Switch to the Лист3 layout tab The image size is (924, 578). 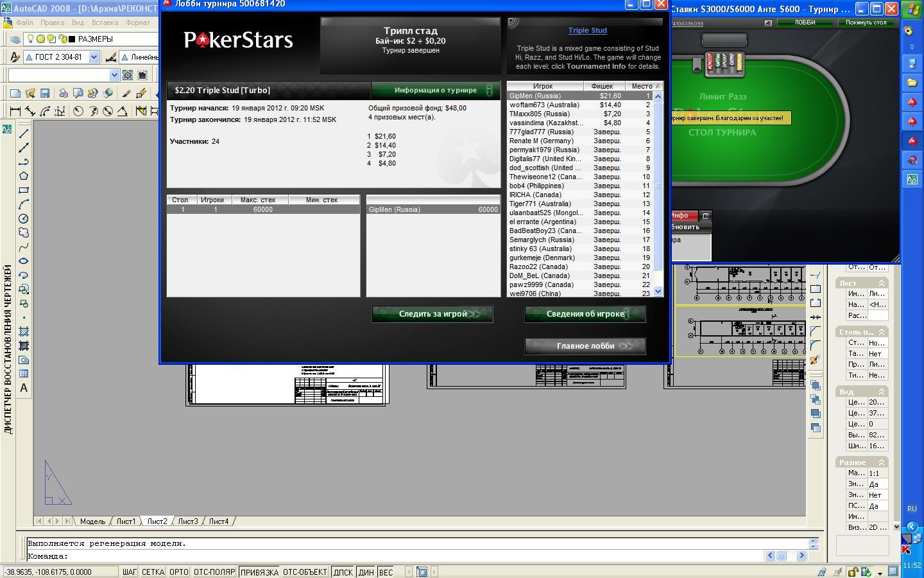click(x=187, y=521)
